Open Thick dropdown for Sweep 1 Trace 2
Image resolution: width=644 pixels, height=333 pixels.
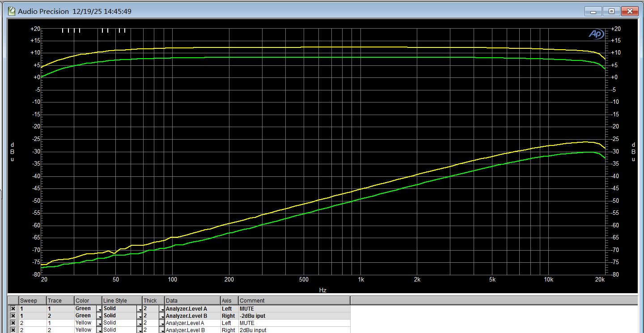click(162, 316)
